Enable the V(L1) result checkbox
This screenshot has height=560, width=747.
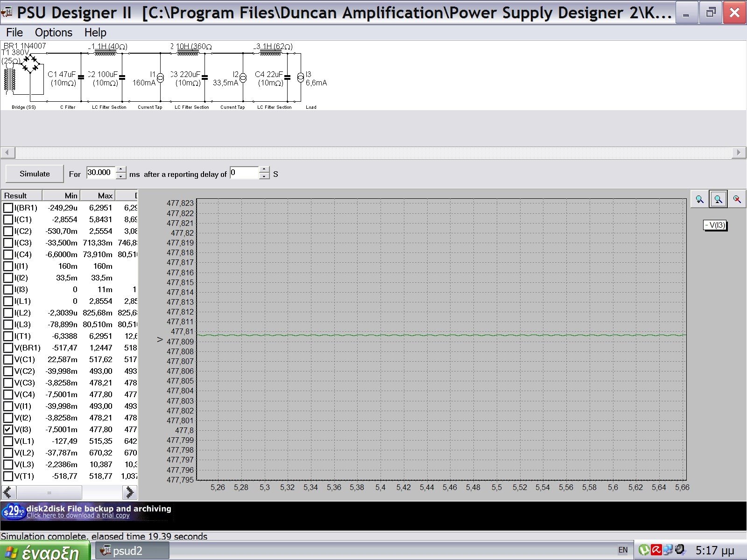(x=8, y=441)
